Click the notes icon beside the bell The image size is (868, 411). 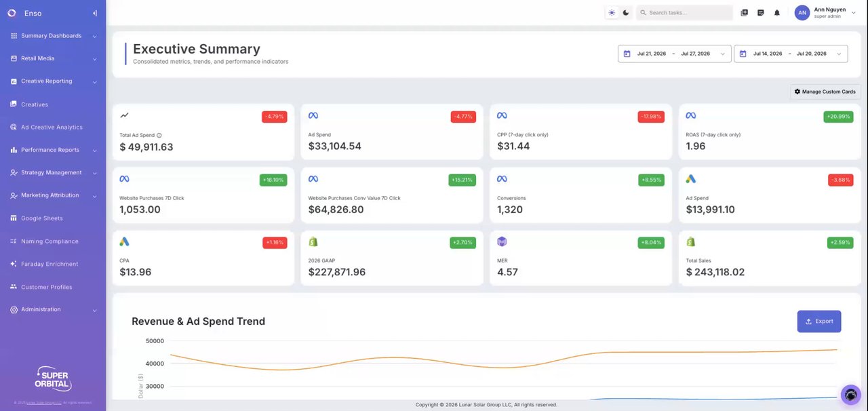tap(760, 13)
